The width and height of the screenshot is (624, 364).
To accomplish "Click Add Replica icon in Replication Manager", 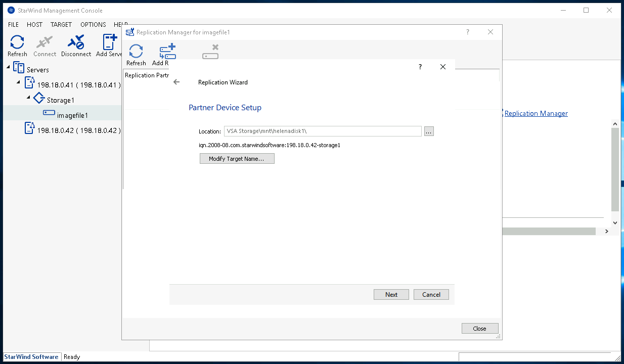I will (x=166, y=55).
